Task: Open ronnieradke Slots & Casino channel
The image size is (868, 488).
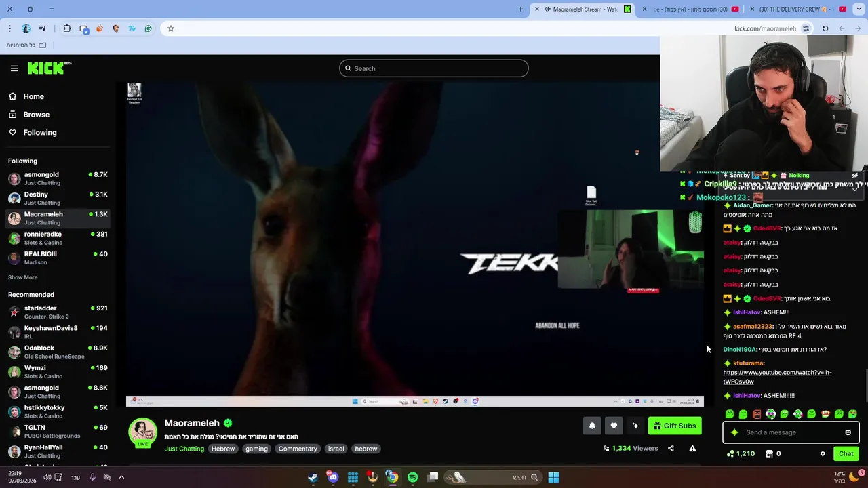Action: pos(58,238)
